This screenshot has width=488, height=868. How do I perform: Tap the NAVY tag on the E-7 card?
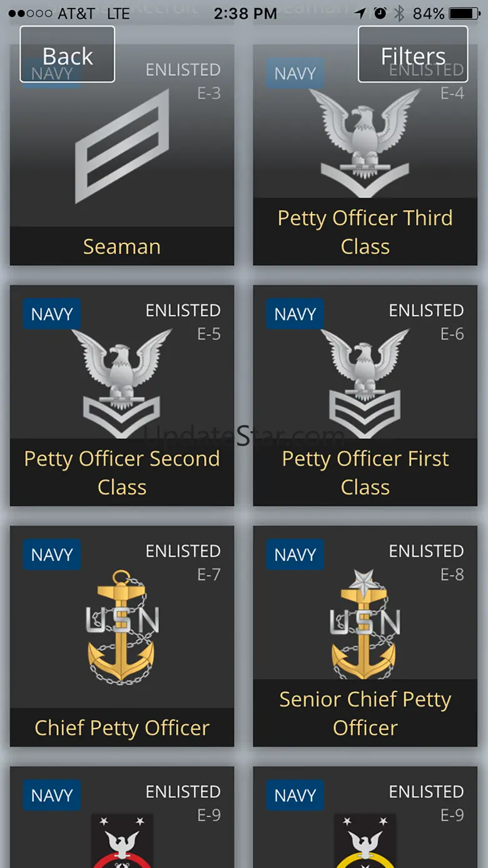pos(52,555)
